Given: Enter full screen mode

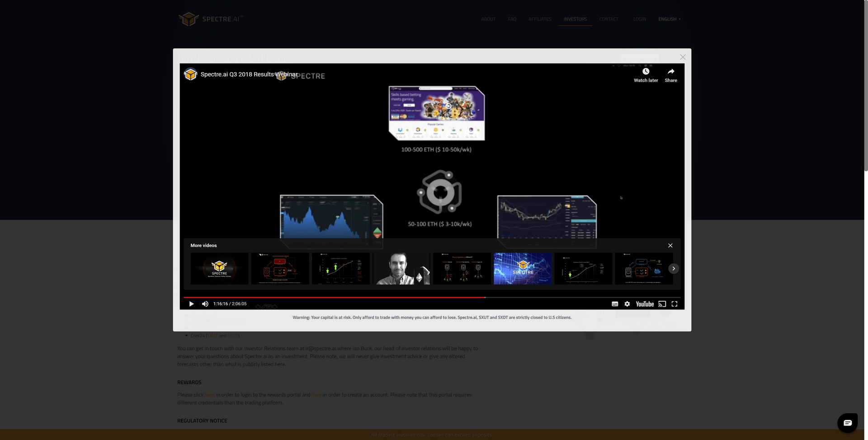Looking at the screenshot, I should coord(675,304).
